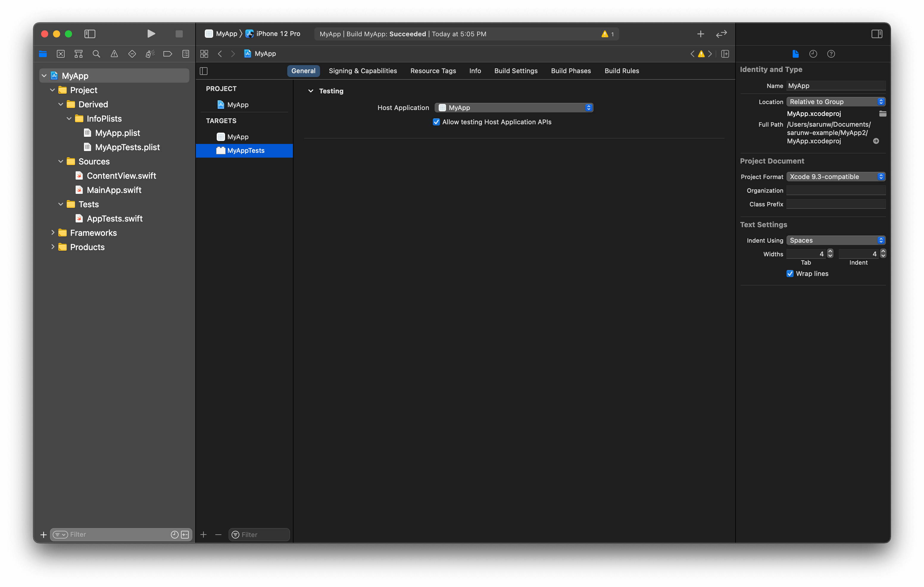Click the Organization text field
The width and height of the screenshot is (924, 587).
pyautogui.click(x=836, y=191)
